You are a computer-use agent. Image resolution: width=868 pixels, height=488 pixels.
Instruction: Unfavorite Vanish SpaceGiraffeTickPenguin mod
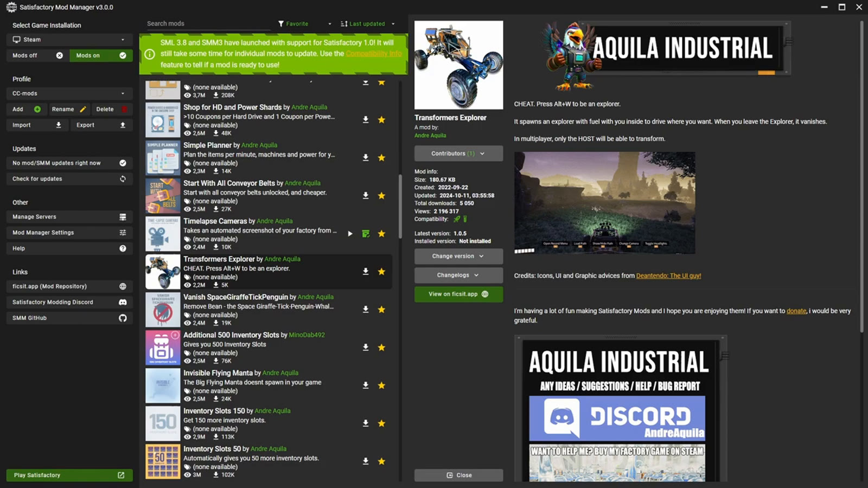[x=382, y=310]
